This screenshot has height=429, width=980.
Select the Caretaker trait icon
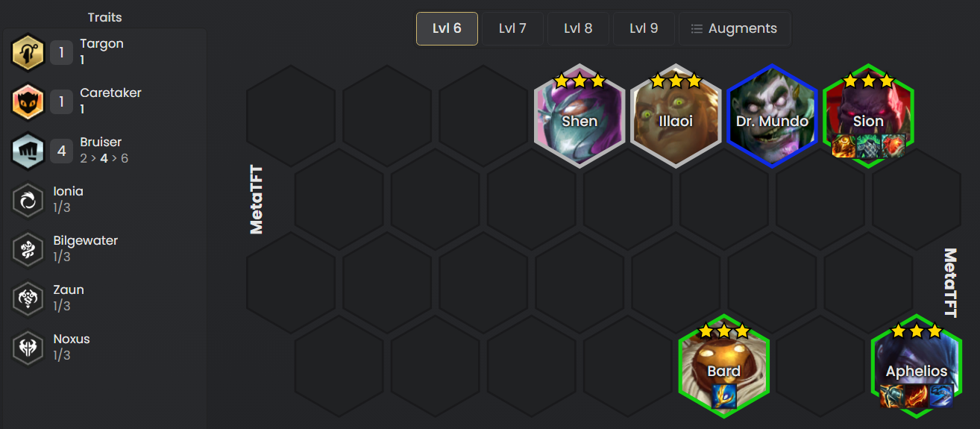pyautogui.click(x=28, y=101)
